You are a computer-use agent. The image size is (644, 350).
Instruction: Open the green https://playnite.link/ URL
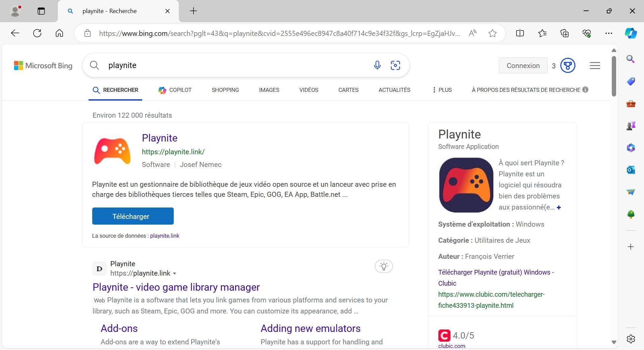[173, 152]
